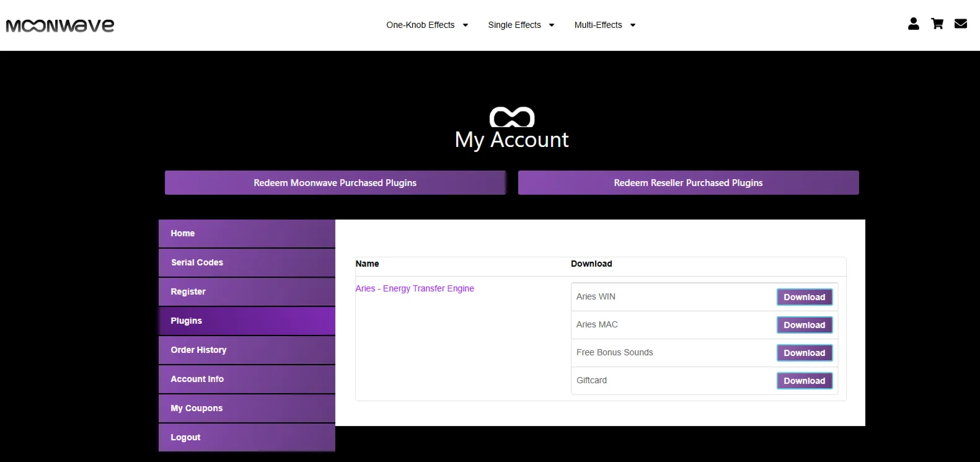Click the Moonwave logo in header

(60, 25)
